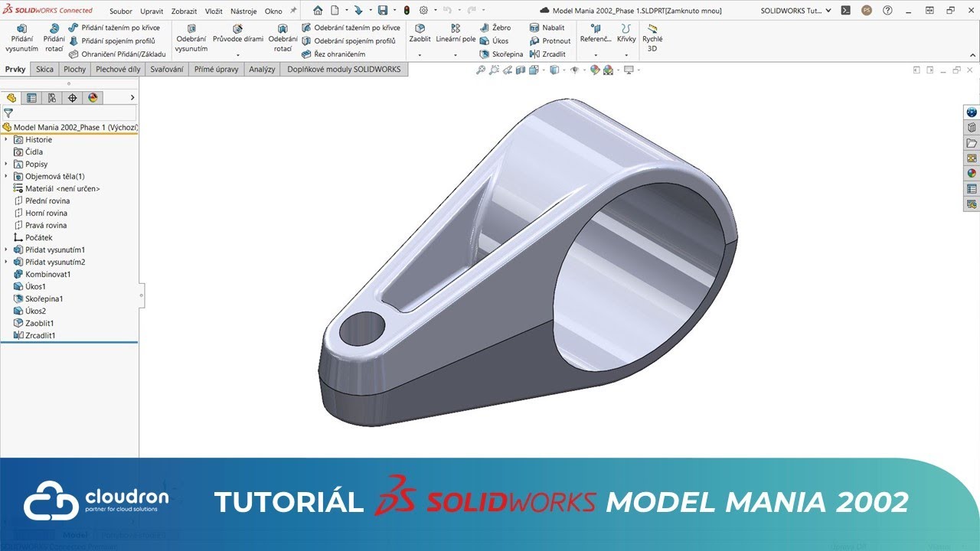The image size is (980, 551).
Task: Open the Zaoblit dropdown arrow
Action: point(420,55)
